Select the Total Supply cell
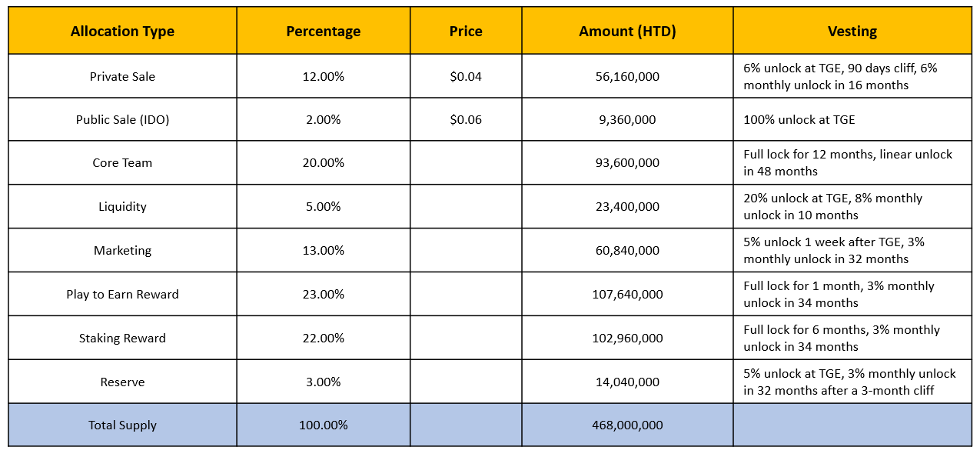Image resolution: width=980 pixels, height=457 pixels. [x=122, y=425]
